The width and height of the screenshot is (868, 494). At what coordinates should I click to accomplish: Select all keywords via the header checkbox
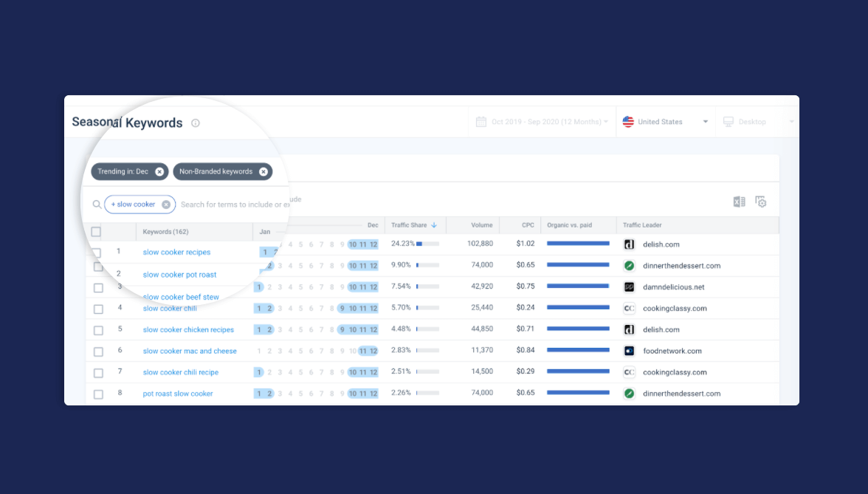point(96,231)
